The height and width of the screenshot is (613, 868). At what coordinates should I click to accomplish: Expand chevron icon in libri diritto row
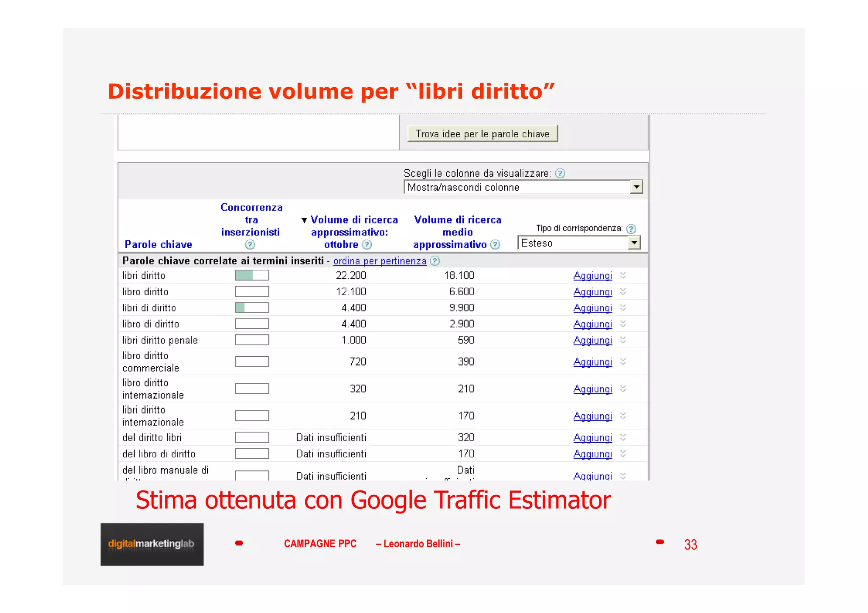click(623, 275)
